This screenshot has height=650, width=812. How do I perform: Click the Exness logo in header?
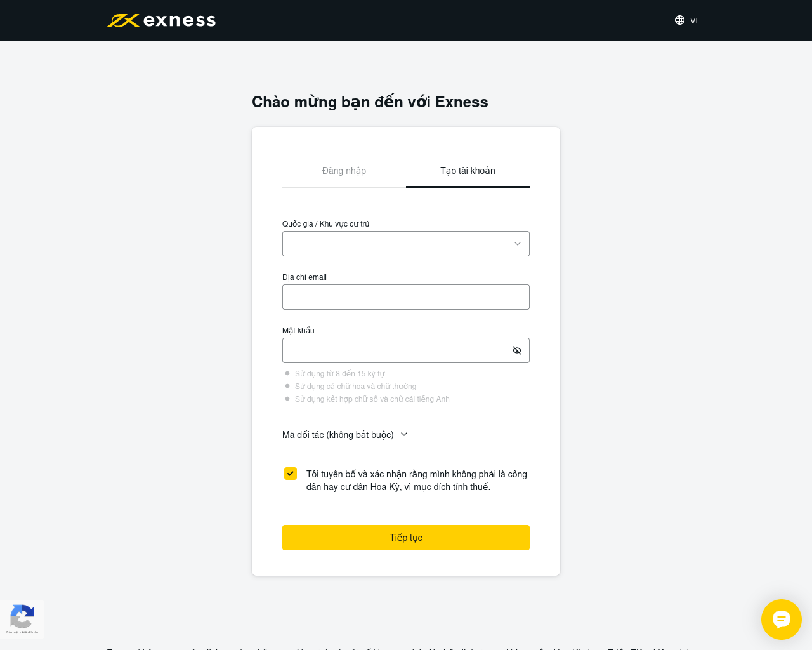click(x=161, y=20)
